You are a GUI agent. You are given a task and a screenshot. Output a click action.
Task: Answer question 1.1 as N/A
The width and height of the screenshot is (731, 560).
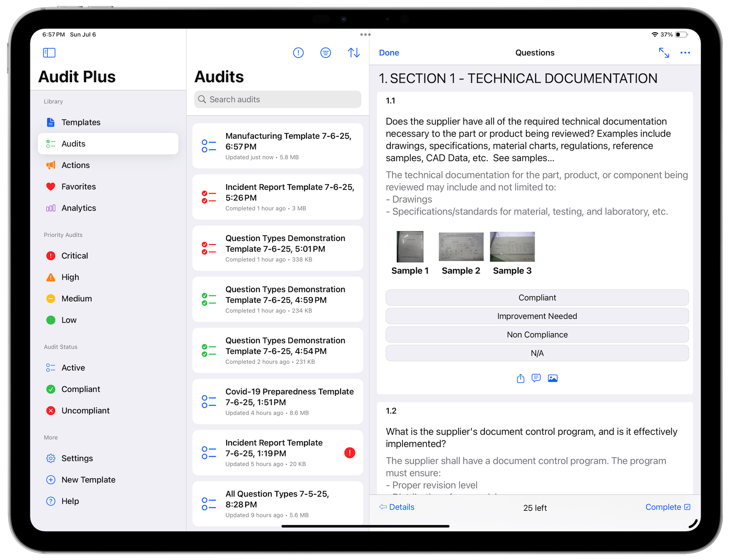click(x=537, y=353)
